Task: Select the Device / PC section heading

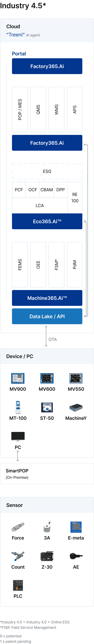Action: pyautogui.click(x=20, y=356)
